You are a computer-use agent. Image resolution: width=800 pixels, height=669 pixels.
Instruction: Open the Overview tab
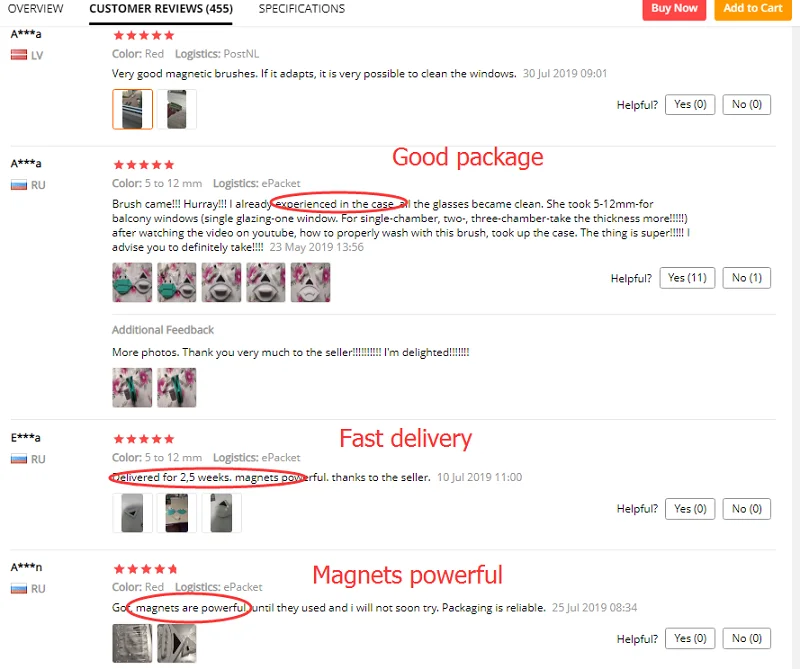(35, 9)
